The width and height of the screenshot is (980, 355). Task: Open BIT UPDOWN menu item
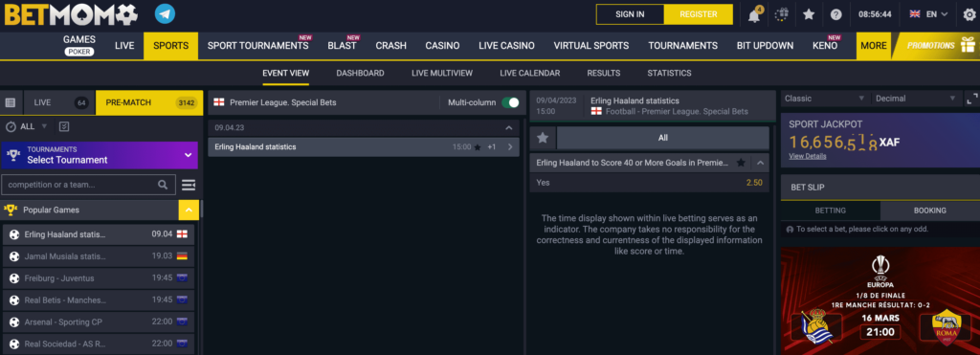point(765,46)
